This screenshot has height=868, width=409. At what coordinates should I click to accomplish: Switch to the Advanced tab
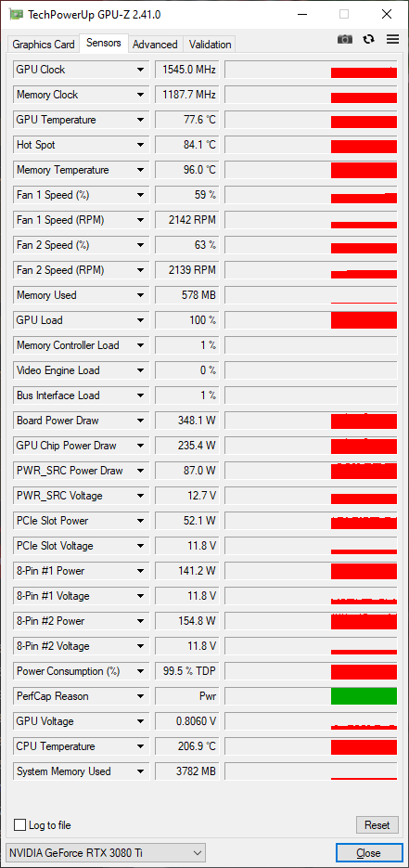point(155,45)
